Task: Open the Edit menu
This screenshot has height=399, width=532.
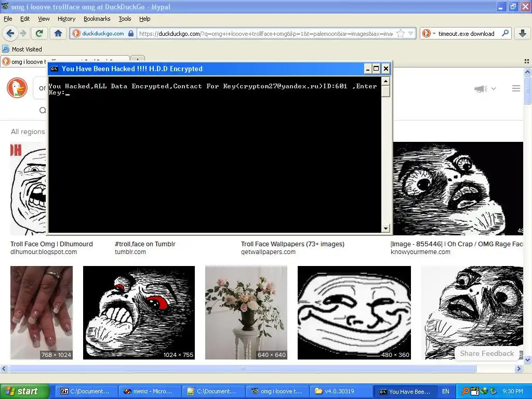Action: click(25, 19)
